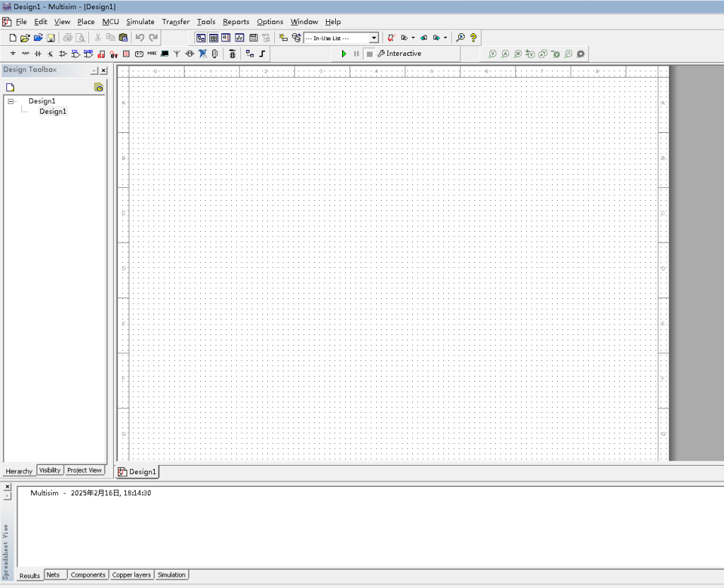Open Postprocessor icon

click(x=254, y=38)
